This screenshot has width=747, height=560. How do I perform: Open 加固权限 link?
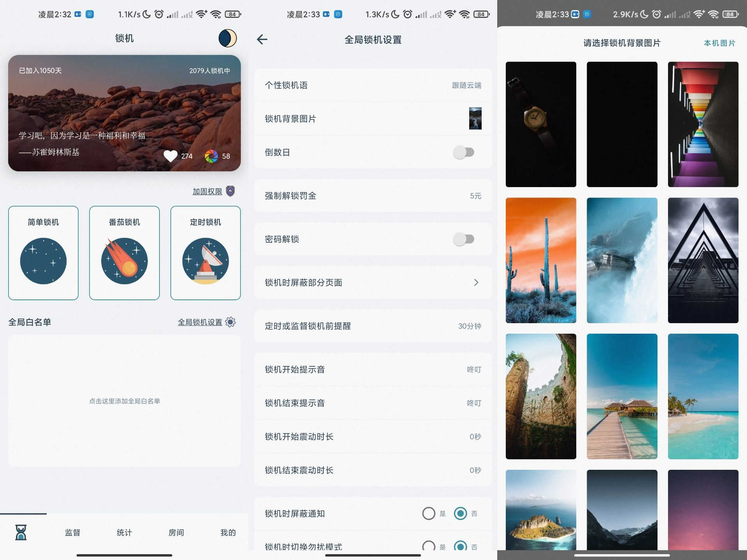207,191
